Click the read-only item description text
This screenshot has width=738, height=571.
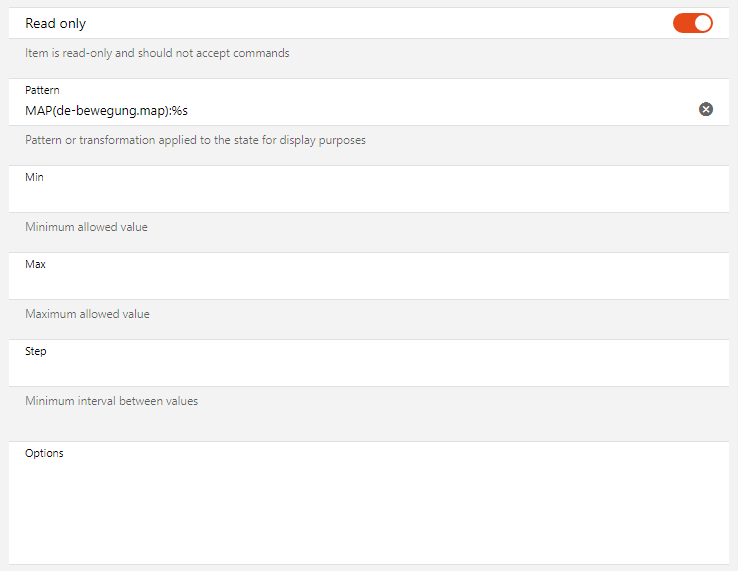[x=157, y=53]
